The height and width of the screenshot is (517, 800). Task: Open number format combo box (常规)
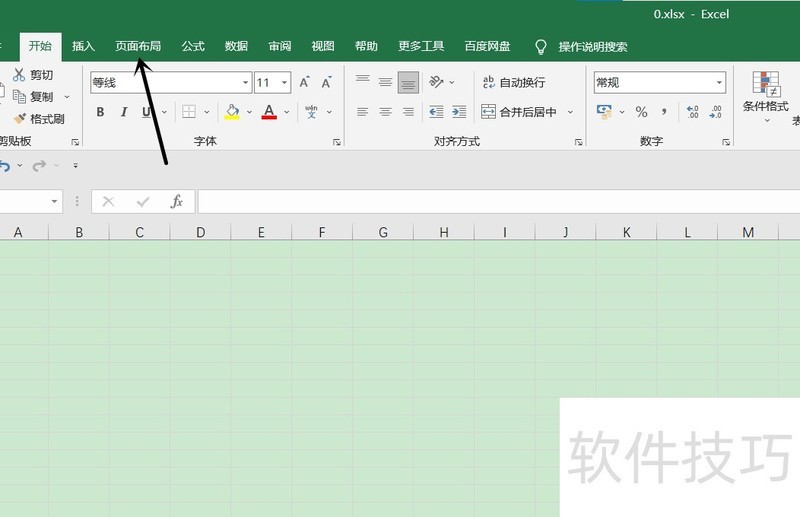click(x=660, y=82)
